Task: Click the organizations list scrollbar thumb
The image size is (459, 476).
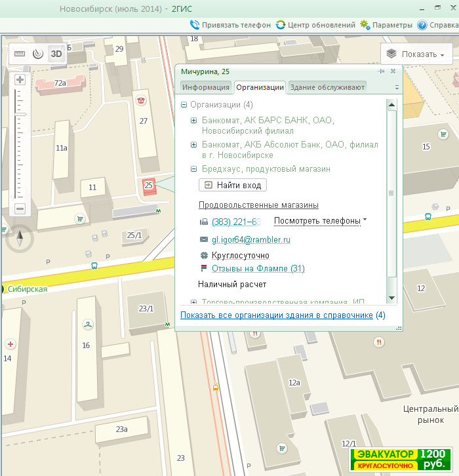Action: [x=391, y=193]
